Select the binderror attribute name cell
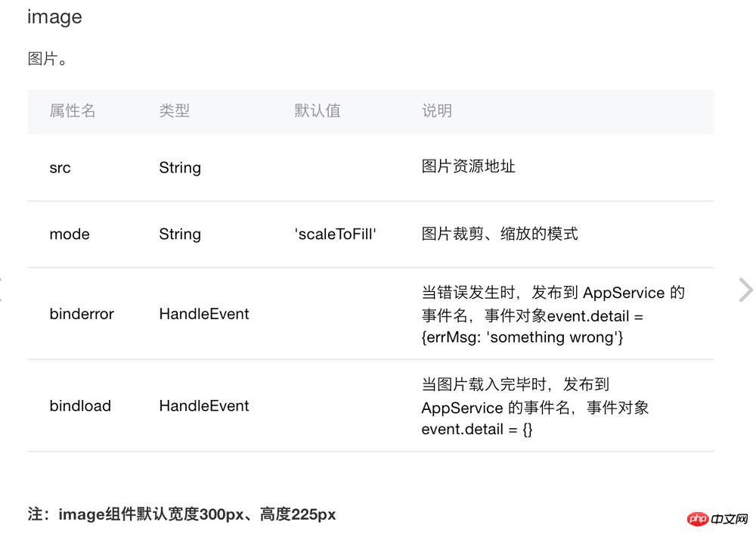The image size is (756, 534). click(82, 314)
